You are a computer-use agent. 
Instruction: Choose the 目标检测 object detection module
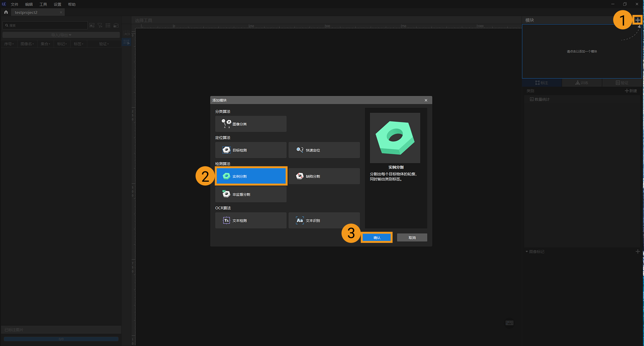tap(250, 150)
